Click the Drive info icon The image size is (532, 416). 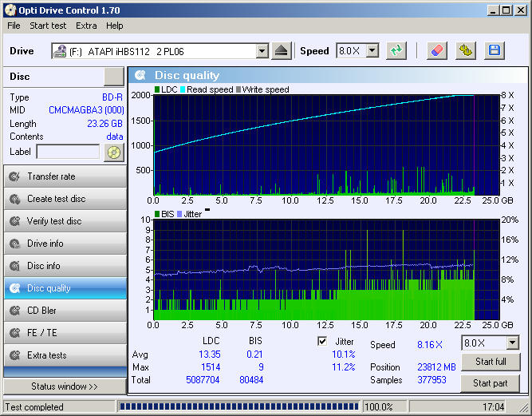14,244
